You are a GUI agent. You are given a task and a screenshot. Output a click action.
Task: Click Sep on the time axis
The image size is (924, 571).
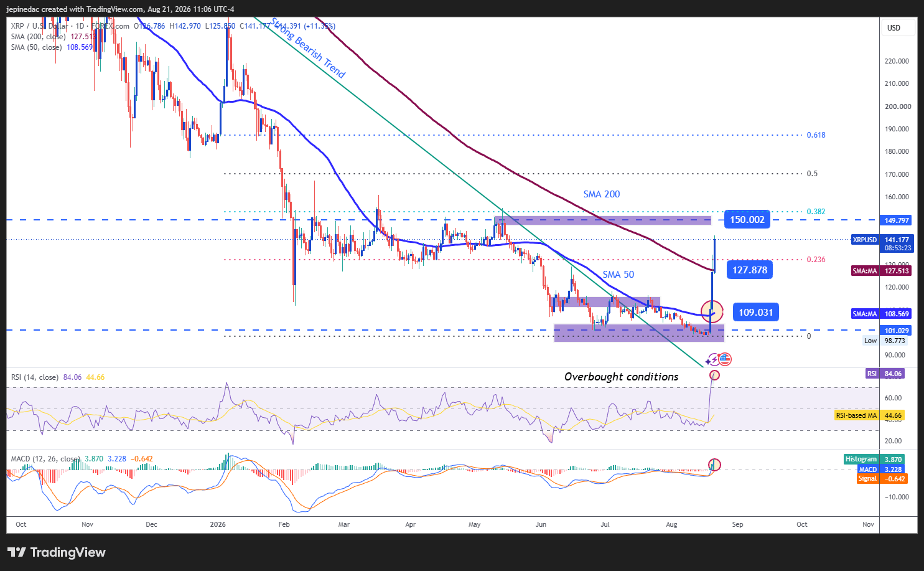pos(738,524)
